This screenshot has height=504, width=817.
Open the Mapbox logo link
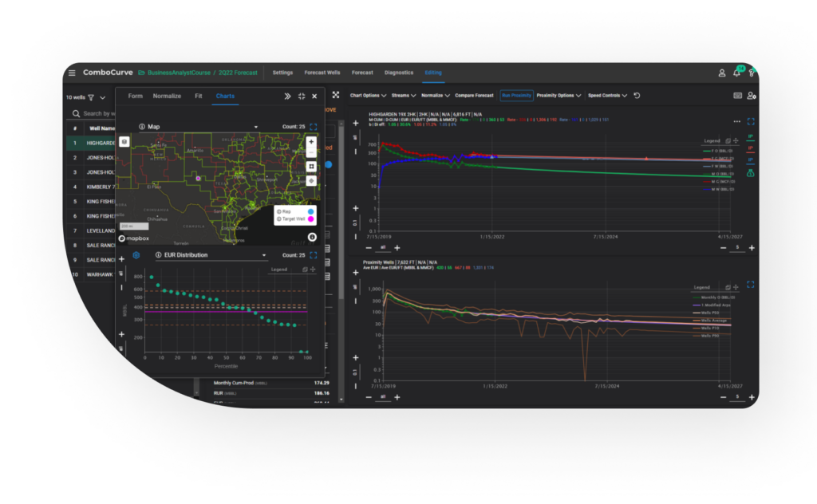[134, 238]
